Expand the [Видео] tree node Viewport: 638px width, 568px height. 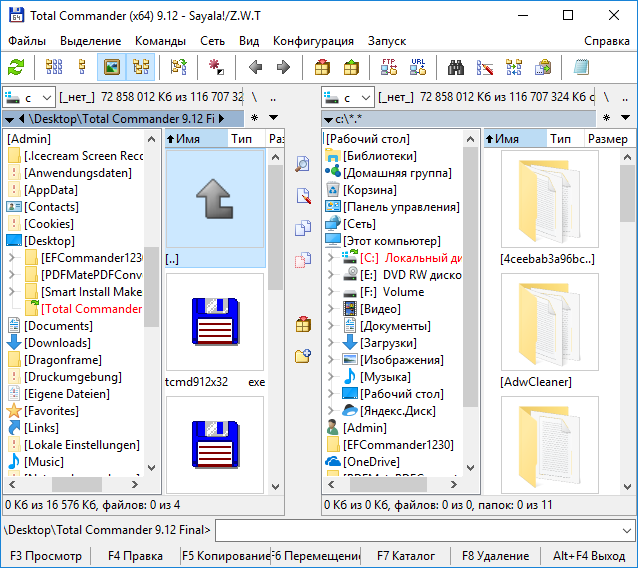[x=332, y=309]
